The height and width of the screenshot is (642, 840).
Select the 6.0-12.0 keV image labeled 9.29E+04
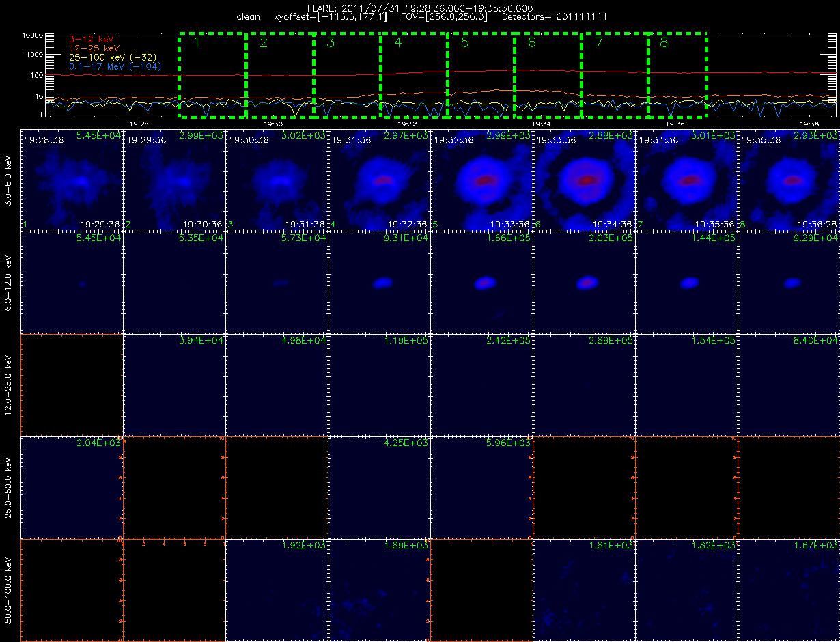coord(789,282)
